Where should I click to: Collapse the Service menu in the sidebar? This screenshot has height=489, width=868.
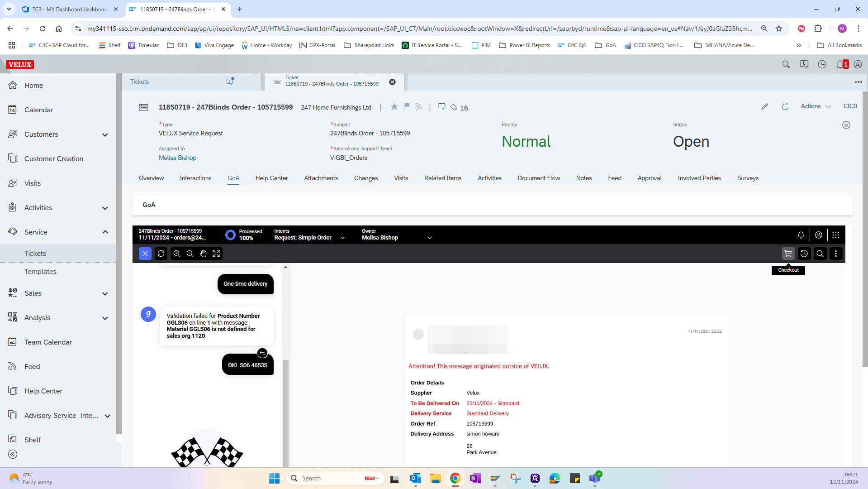pos(105,232)
